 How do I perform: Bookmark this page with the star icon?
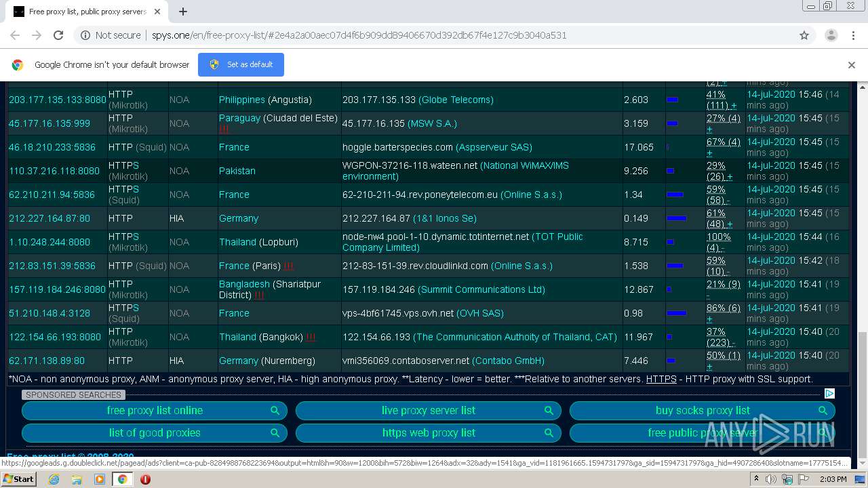pyautogui.click(x=804, y=35)
